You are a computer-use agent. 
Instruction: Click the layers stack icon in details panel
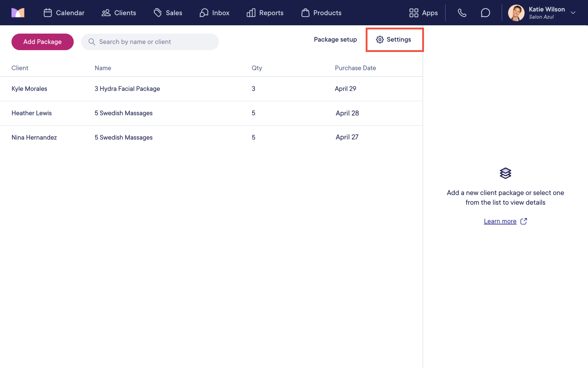coord(505,173)
